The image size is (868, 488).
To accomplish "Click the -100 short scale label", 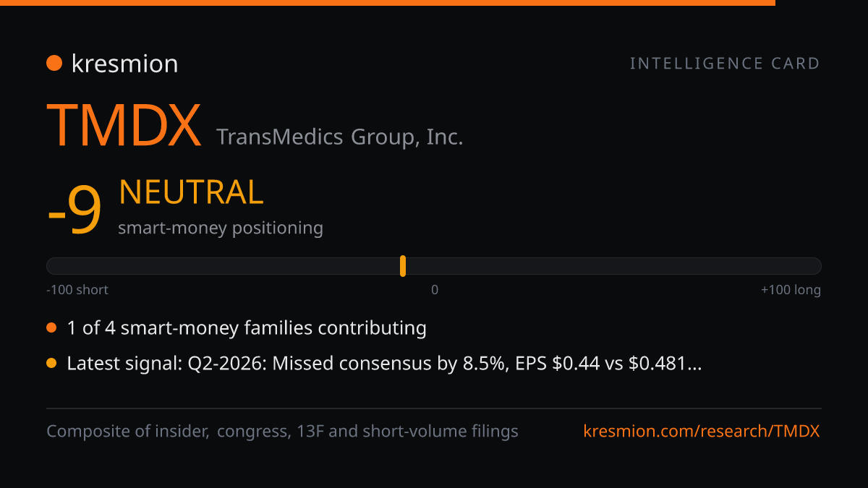I will (x=77, y=290).
